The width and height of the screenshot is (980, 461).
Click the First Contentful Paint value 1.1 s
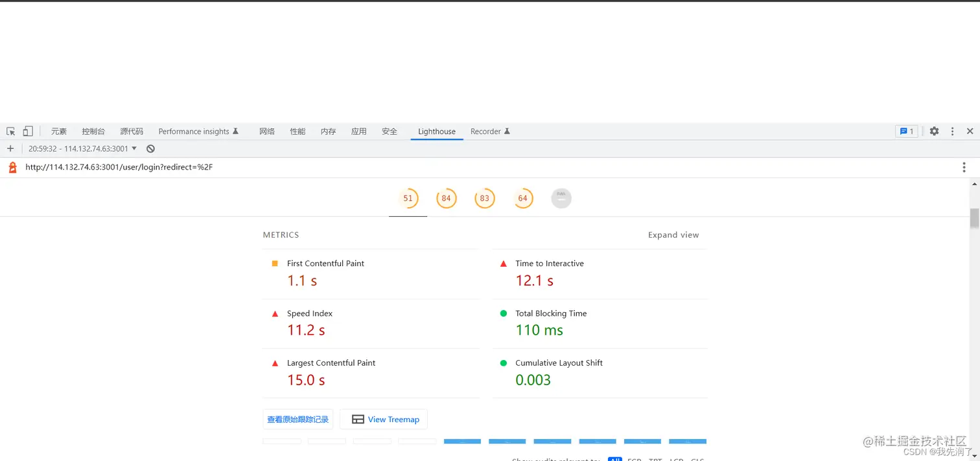[x=302, y=281]
